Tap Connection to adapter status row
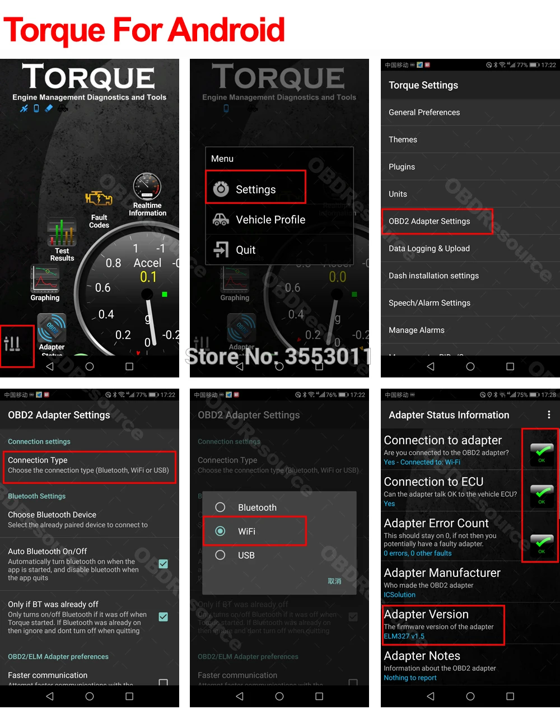Viewport: 560px width, 728px height. coord(470,450)
